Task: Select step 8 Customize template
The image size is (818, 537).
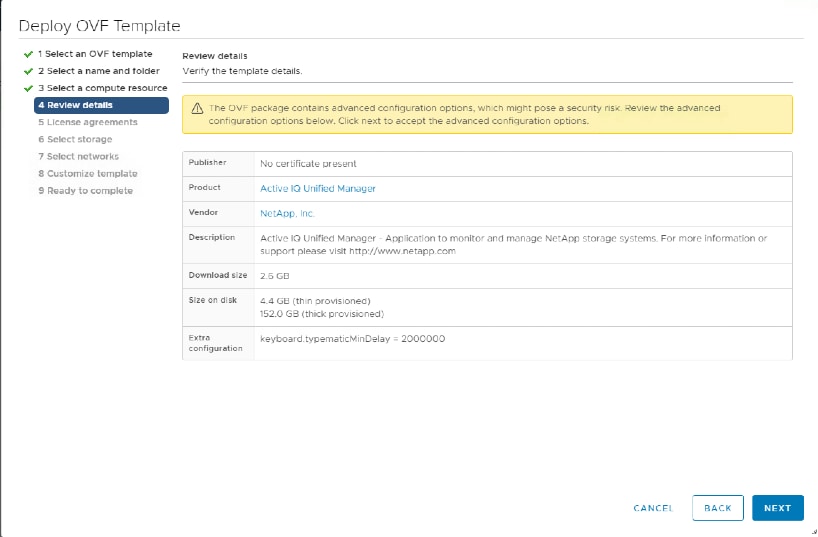Action: click(88, 173)
